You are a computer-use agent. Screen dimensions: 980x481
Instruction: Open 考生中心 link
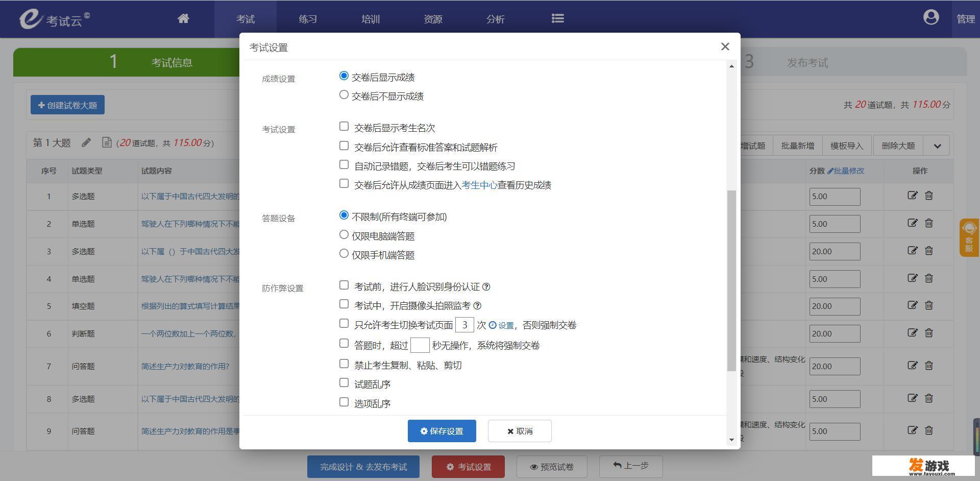point(479,185)
